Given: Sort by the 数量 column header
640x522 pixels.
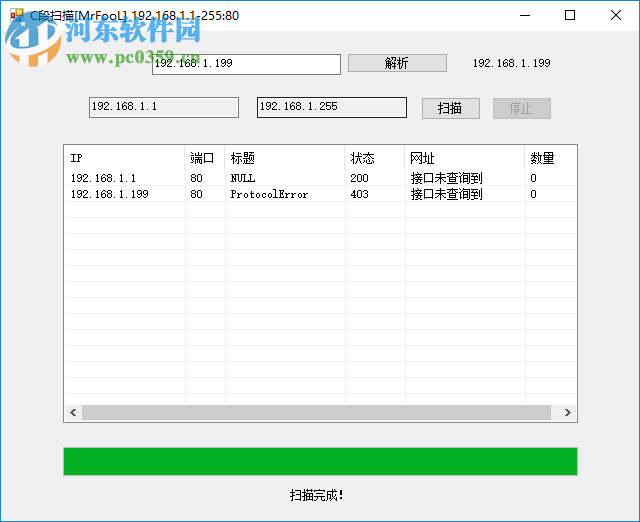Looking at the screenshot, I should point(550,158).
